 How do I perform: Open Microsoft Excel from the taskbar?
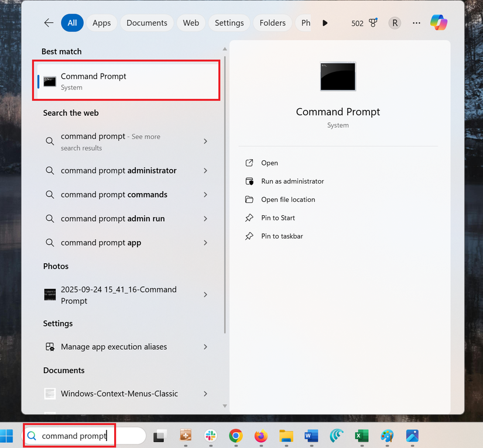pos(362,436)
